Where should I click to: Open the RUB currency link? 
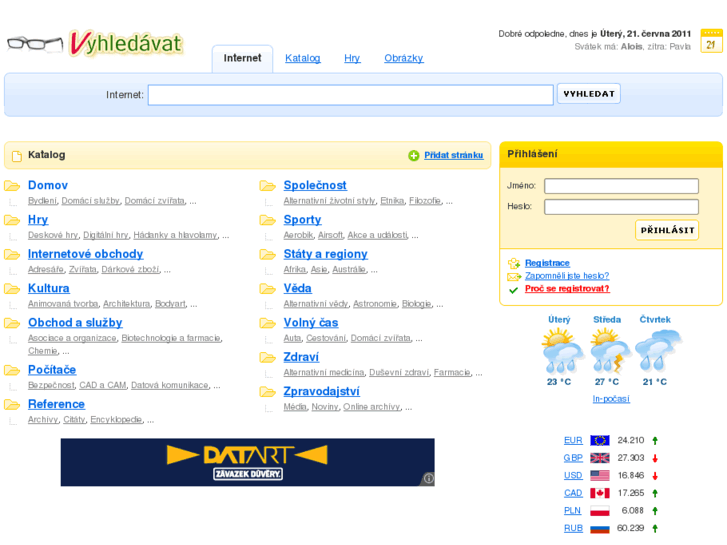[573, 529]
